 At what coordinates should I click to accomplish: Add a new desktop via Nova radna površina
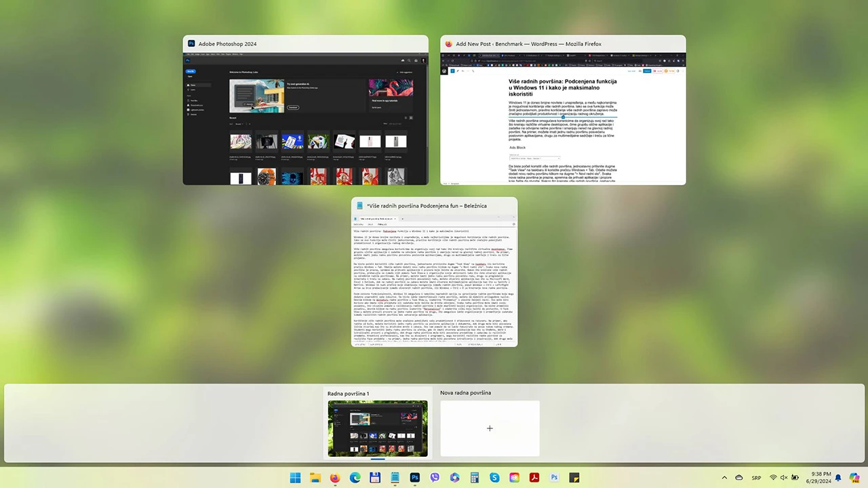(490, 428)
